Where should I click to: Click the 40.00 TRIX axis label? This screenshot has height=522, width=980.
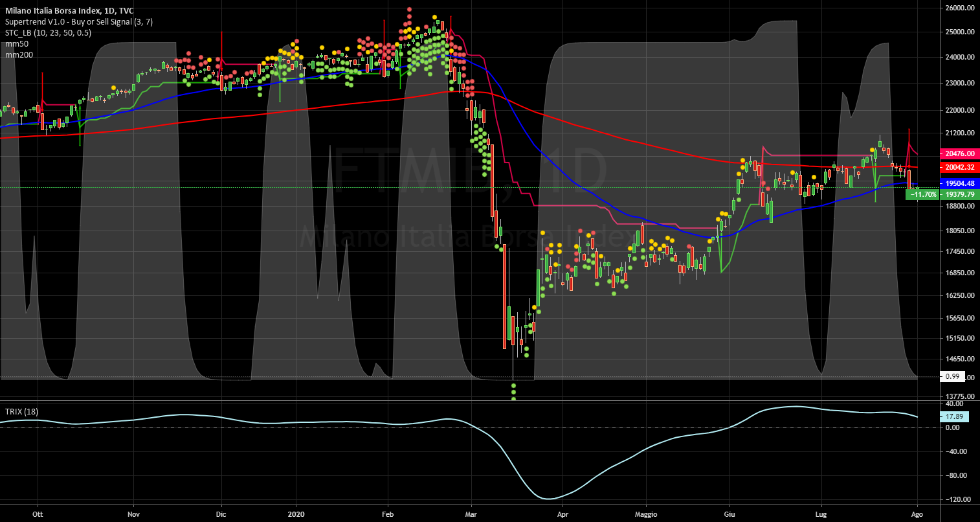(x=954, y=403)
